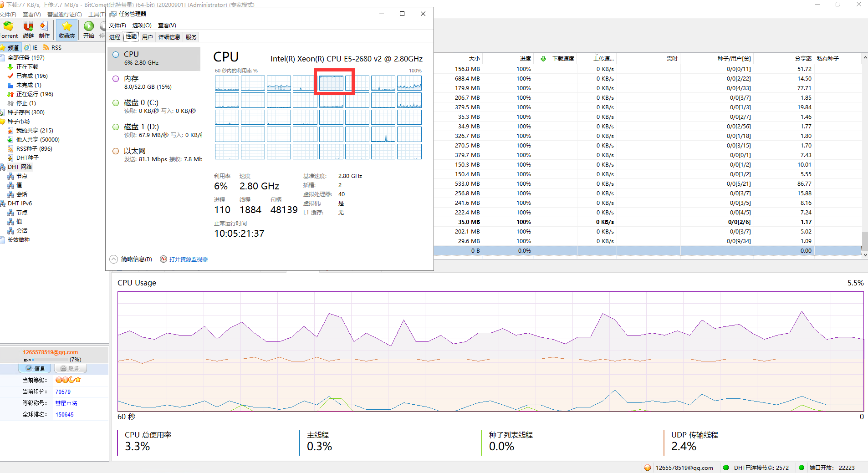868x473 pixels.
Task: Sort task list by 大小 column
Action: [457, 59]
